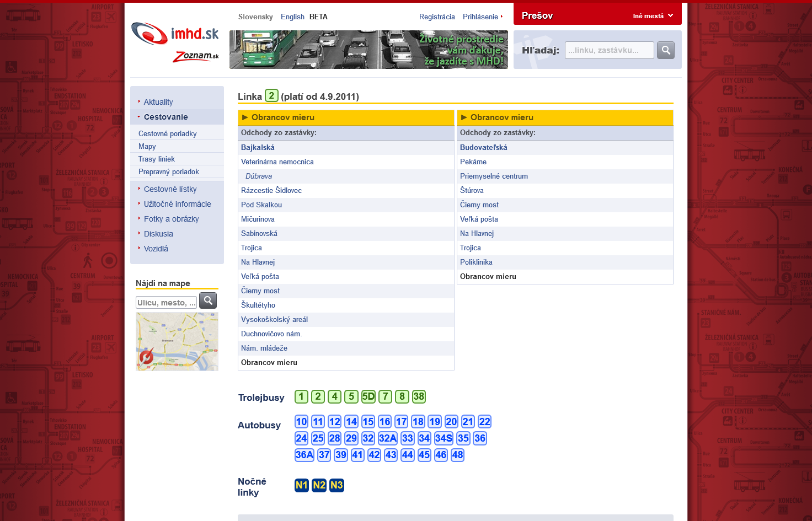
Task: Open Trasy liniek submenu item
Action: pyautogui.click(x=157, y=159)
